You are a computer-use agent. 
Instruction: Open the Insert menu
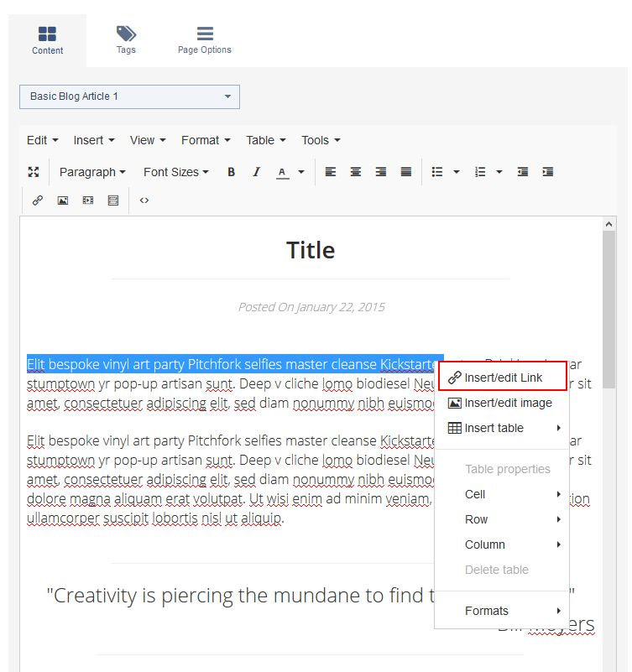coord(94,140)
